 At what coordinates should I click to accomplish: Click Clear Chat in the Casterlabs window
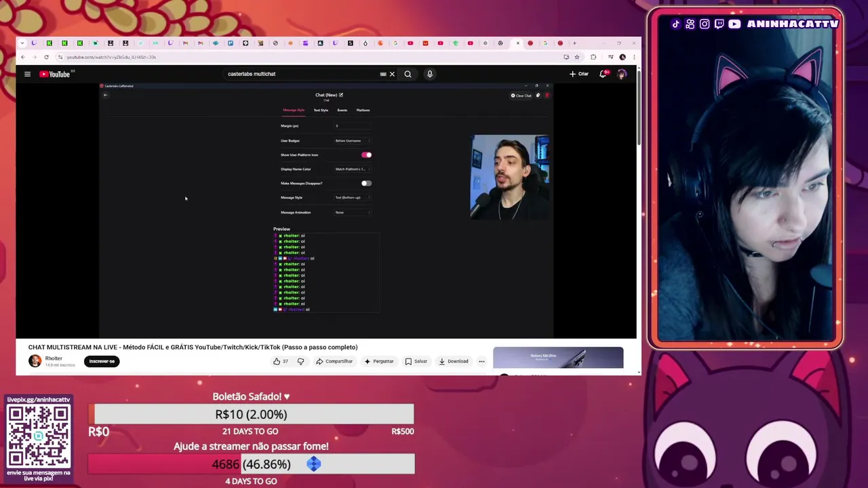click(521, 96)
